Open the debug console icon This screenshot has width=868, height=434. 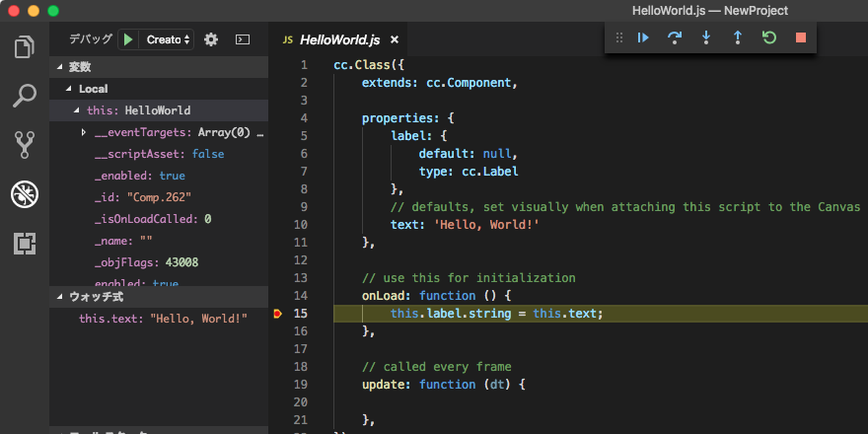point(243,39)
